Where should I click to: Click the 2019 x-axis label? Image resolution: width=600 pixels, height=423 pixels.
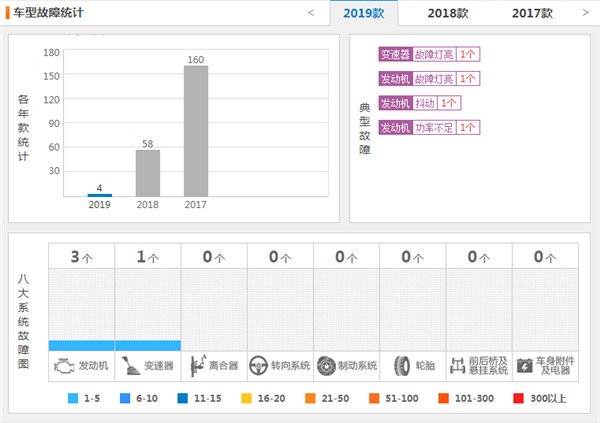(99, 204)
